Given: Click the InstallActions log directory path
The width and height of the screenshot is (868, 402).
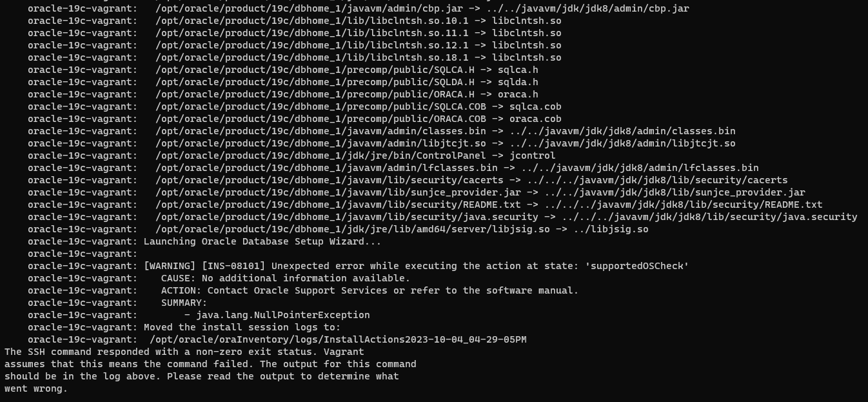Looking at the screenshot, I should click(338, 339).
